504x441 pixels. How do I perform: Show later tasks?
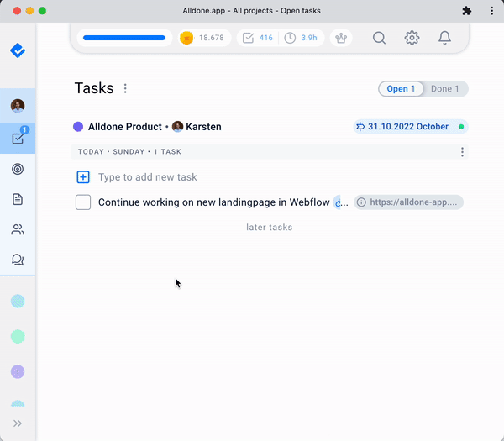pyautogui.click(x=270, y=228)
